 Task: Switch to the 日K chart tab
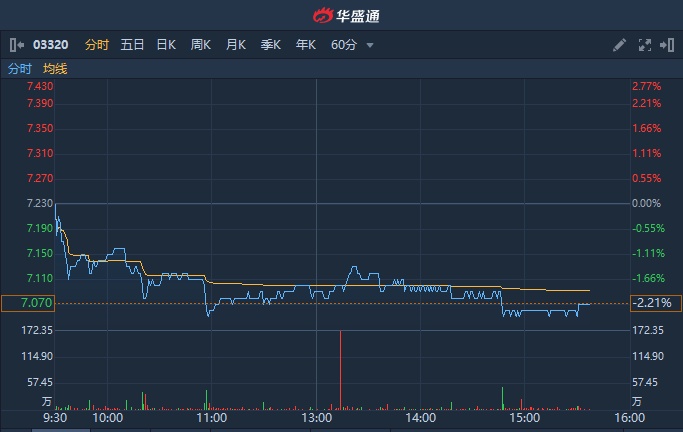tap(166, 45)
